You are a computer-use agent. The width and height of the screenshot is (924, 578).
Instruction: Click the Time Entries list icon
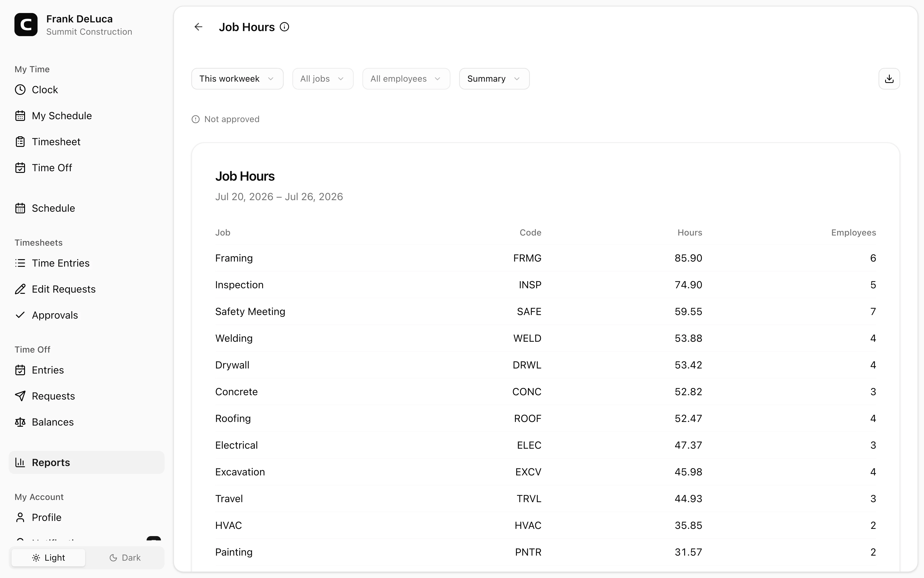point(20,263)
